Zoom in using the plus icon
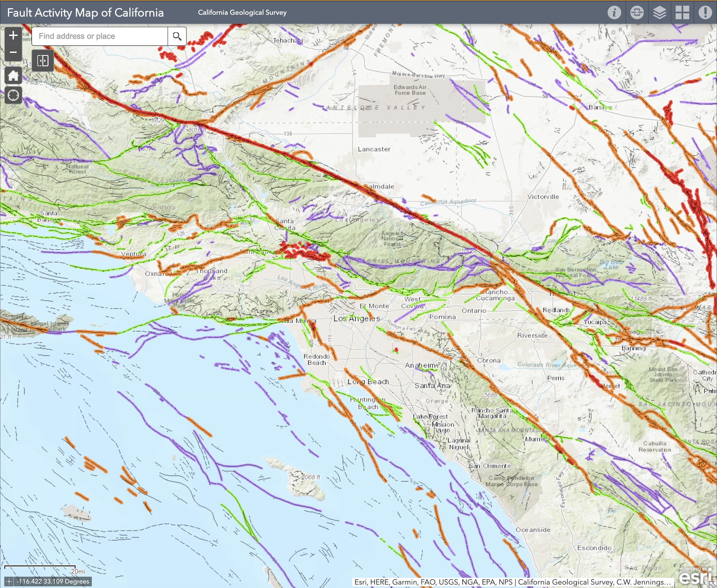This screenshot has height=588, width=717. tap(13, 35)
